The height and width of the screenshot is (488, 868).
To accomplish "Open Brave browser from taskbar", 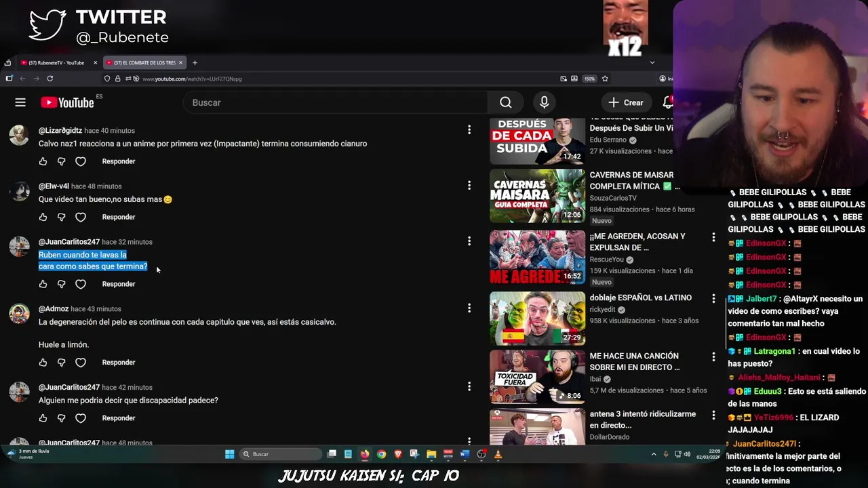I will click(x=398, y=454).
